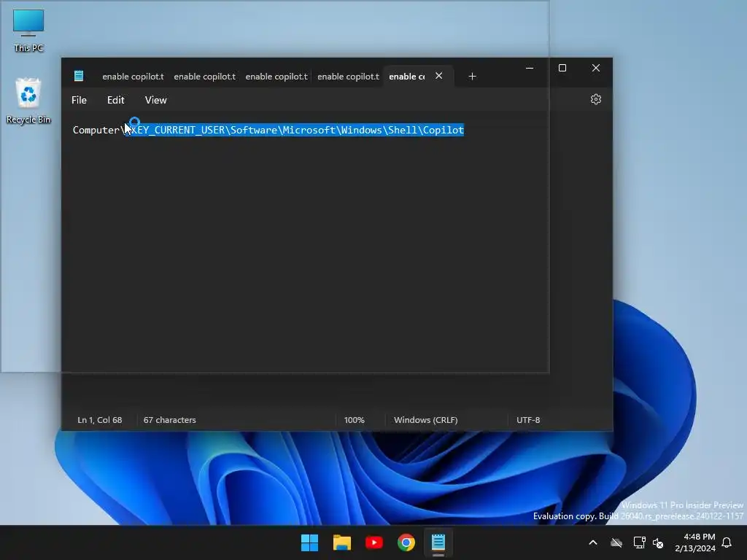Add a new Notepad tab

pyautogui.click(x=472, y=76)
